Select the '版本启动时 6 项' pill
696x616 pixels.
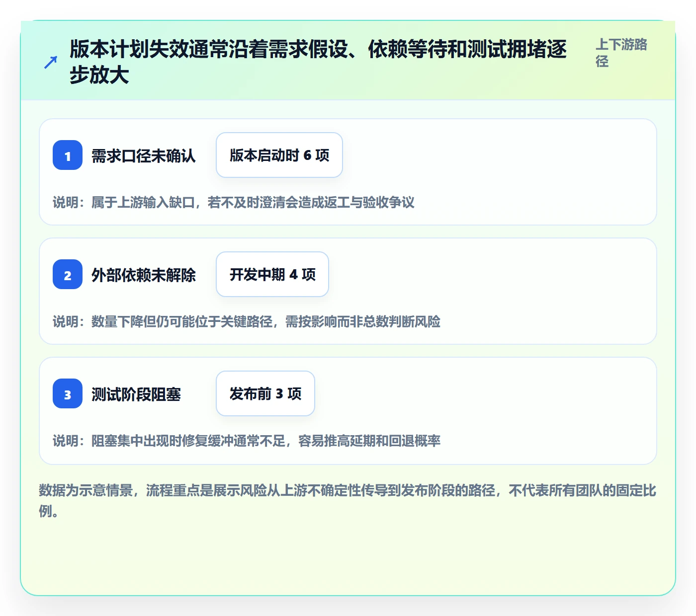pyautogui.click(x=279, y=155)
